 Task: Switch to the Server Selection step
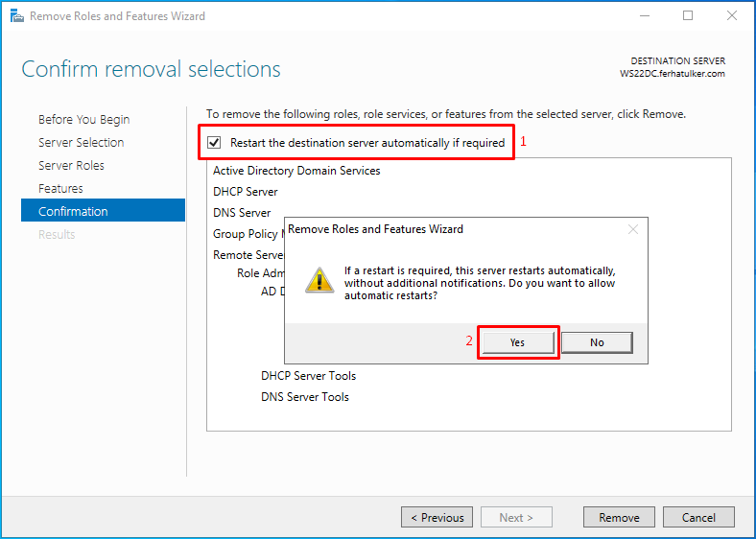[81, 142]
